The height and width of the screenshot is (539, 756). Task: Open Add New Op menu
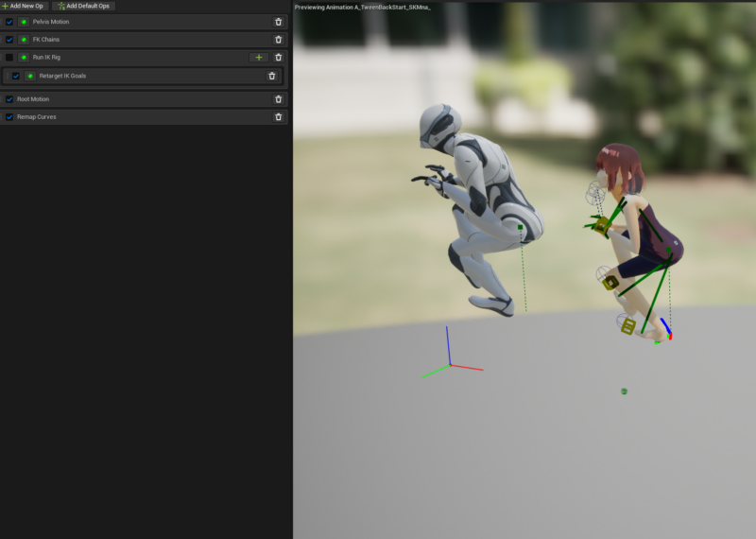tap(24, 6)
